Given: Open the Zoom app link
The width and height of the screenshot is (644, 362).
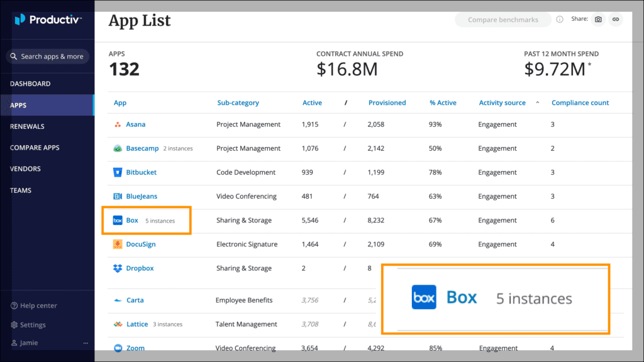Looking at the screenshot, I should (x=135, y=348).
